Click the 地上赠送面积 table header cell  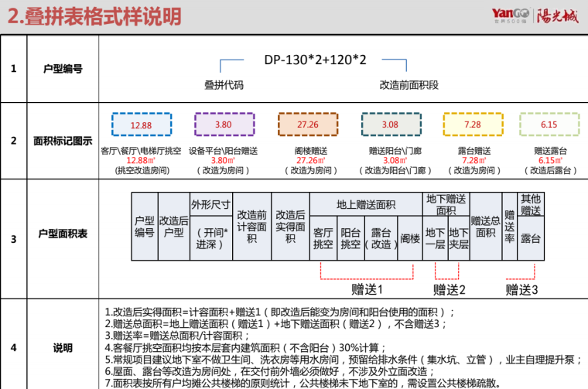click(x=365, y=204)
